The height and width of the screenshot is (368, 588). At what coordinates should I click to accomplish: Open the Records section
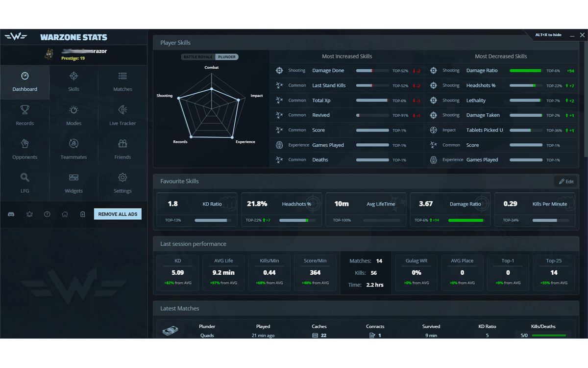(x=24, y=116)
